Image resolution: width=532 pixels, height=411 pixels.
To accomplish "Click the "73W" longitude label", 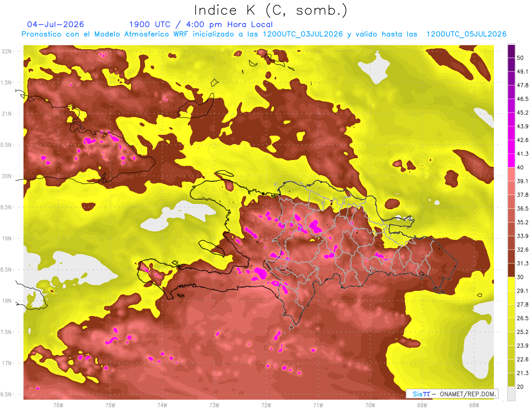I will tap(214, 405).
